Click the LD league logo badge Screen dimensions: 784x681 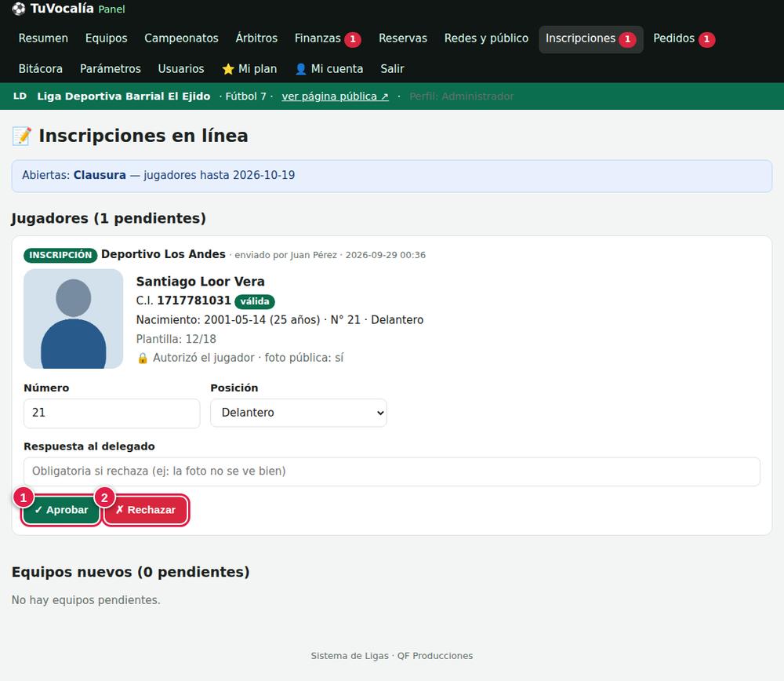coord(20,96)
